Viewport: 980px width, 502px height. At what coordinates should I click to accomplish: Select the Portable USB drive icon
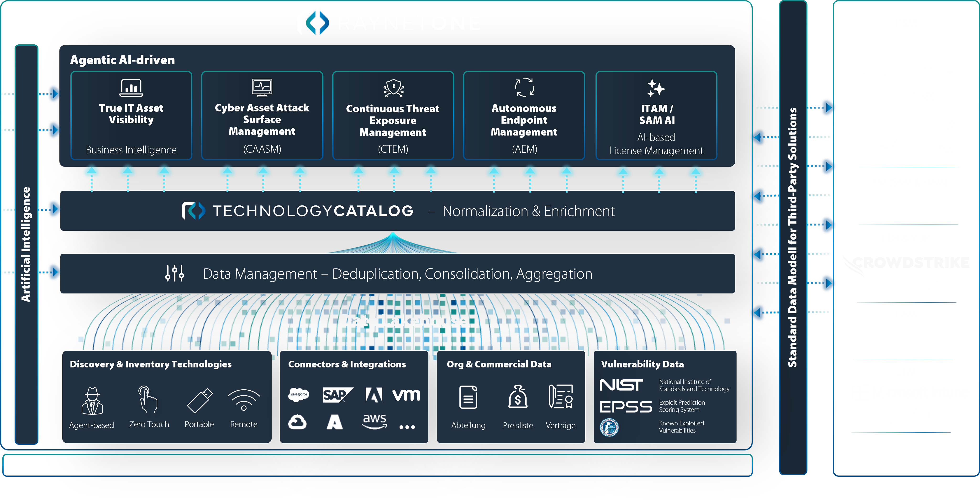click(x=200, y=400)
